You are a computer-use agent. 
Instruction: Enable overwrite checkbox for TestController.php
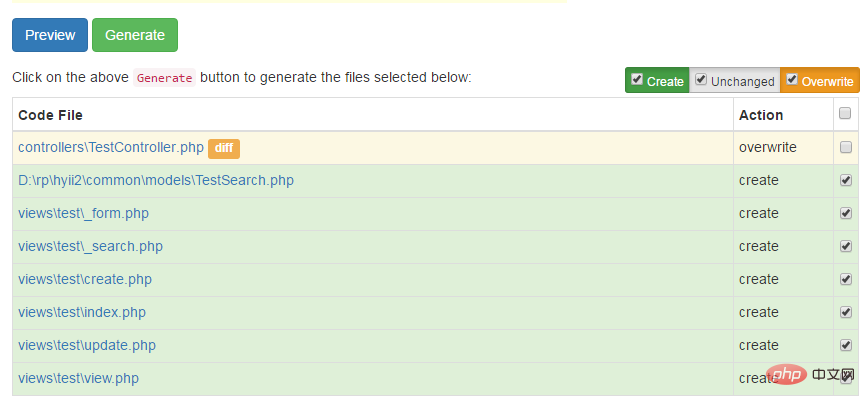click(846, 147)
